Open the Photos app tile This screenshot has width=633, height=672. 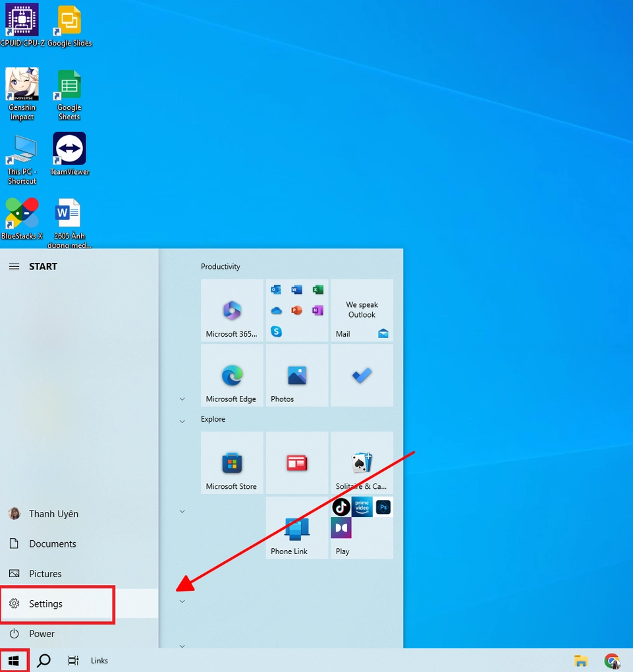(x=296, y=376)
